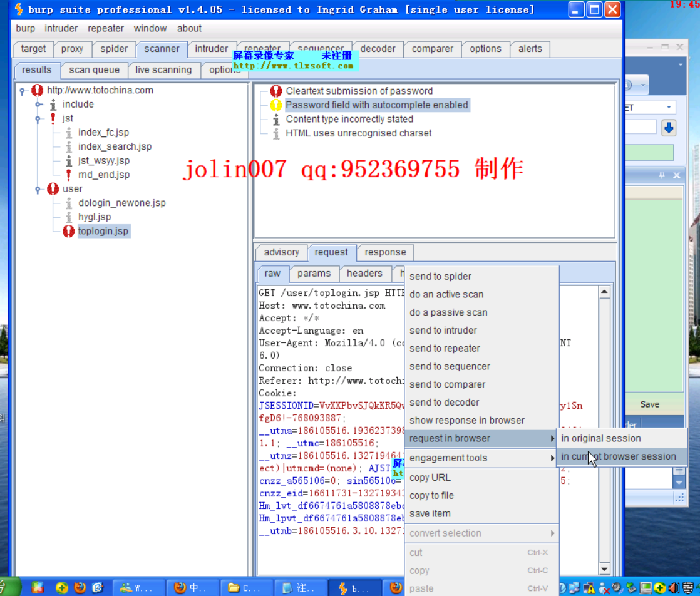Switch to the advisory tab

[x=282, y=253]
